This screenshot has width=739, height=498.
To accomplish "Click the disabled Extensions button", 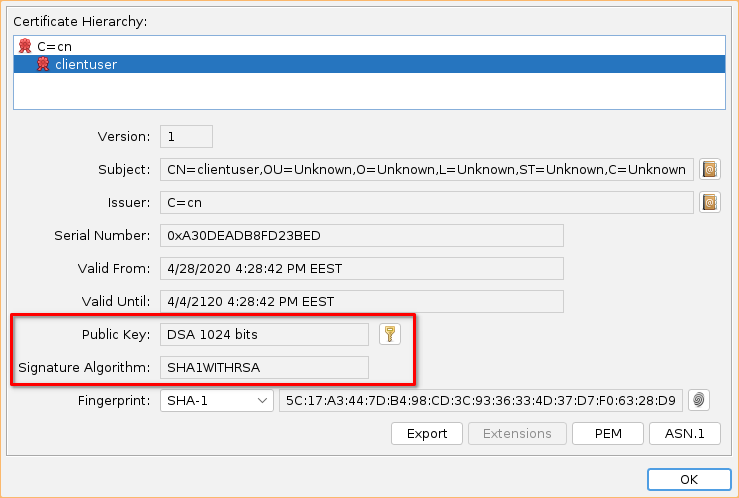I will 517,433.
